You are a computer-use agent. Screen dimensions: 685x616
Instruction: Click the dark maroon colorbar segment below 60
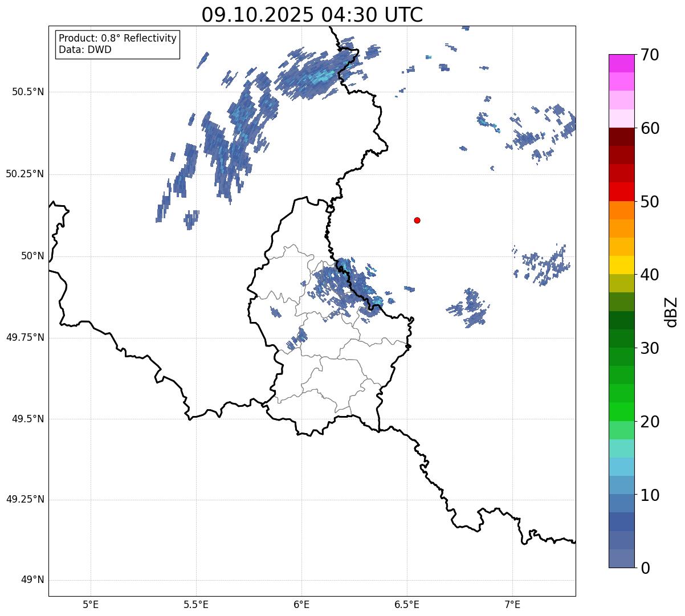point(622,137)
